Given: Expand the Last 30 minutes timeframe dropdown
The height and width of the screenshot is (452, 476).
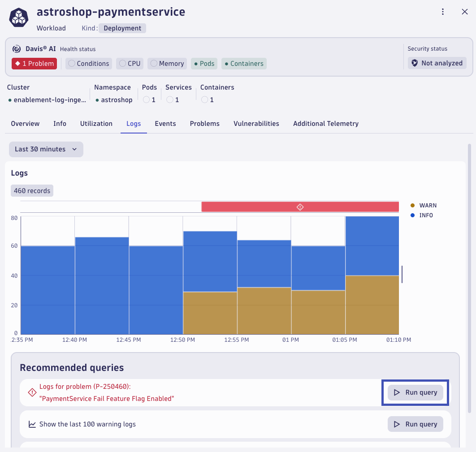Looking at the screenshot, I should point(46,149).
